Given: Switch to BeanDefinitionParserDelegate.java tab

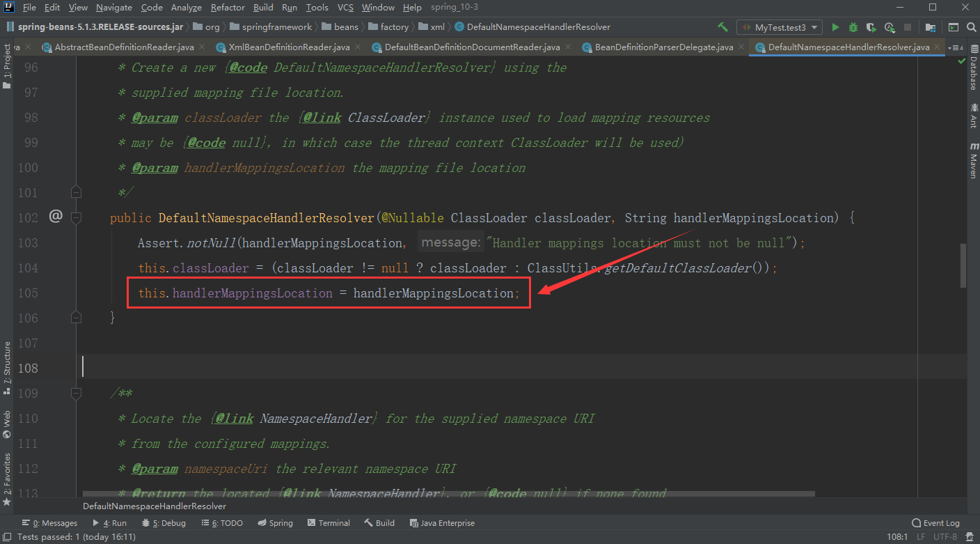Looking at the screenshot, I should tap(664, 47).
